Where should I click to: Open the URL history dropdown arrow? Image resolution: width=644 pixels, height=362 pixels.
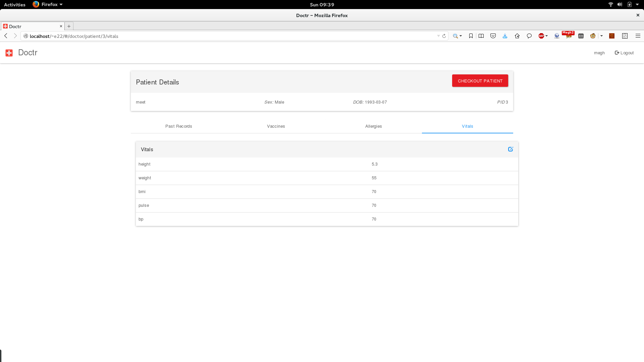pyautogui.click(x=438, y=36)
